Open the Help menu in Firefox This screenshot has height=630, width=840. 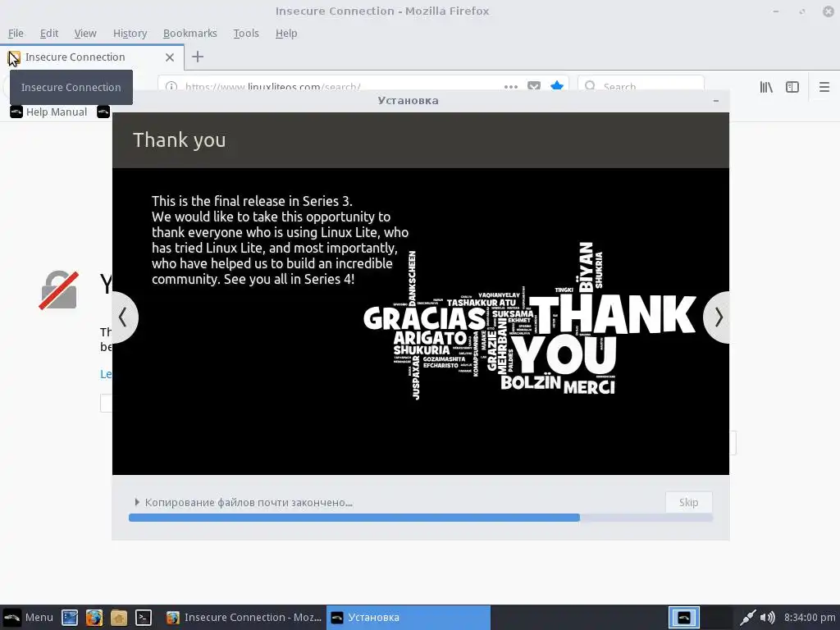pos(286,33)
